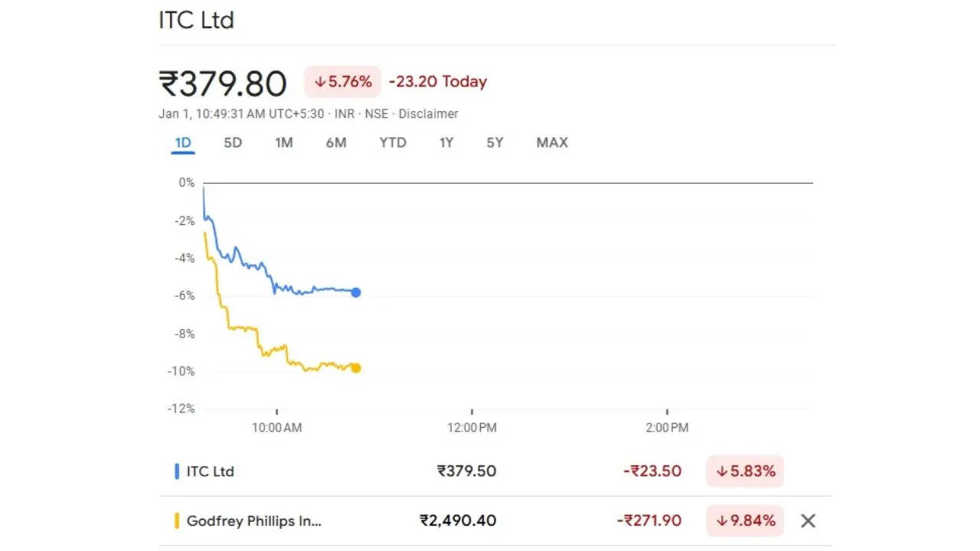This screenshot has width=980, height=551.
Task: Click the blue ITC Ltd legend color bar
Action: 177,471
